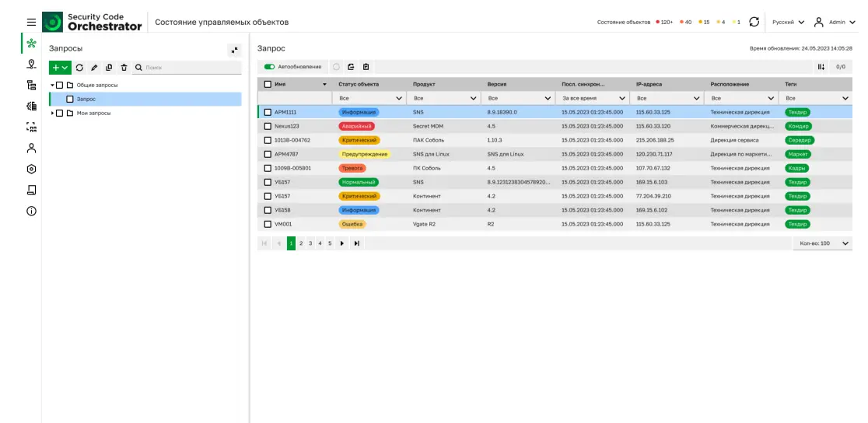This screenshot has height=423, width=868.
Task: Tick the checkbox for row Nexus123
Action: (268, 126)
